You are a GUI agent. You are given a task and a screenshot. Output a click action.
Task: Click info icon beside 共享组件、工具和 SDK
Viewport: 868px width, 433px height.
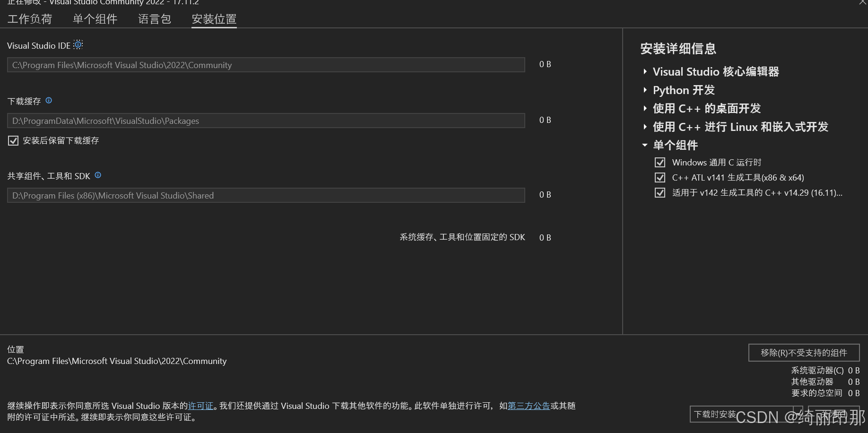pos(98,175)
